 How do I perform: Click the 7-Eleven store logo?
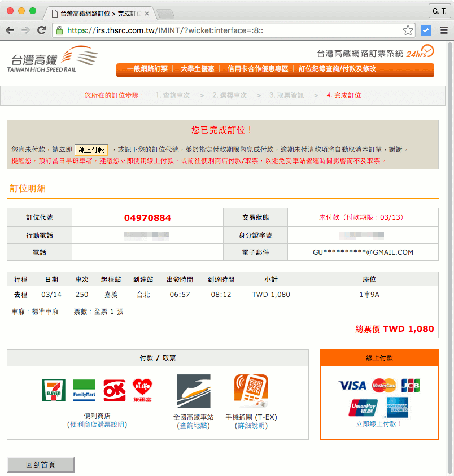pos(54,390)
